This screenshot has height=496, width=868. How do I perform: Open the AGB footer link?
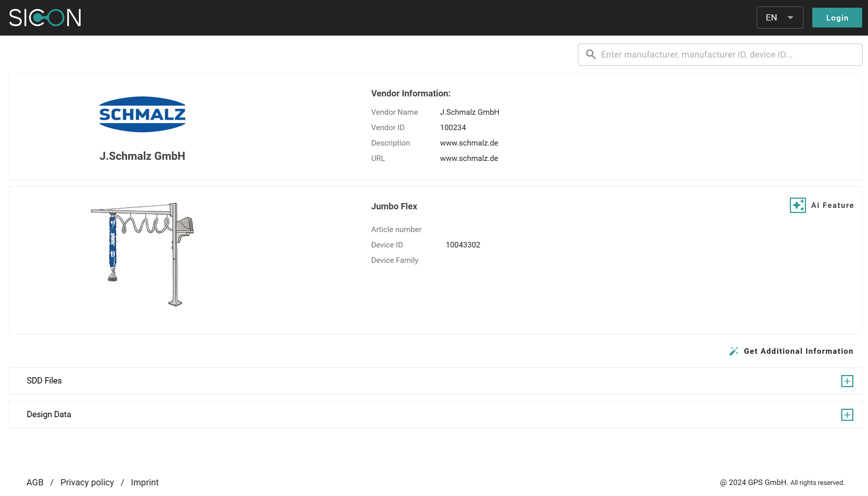pos(35,482)
